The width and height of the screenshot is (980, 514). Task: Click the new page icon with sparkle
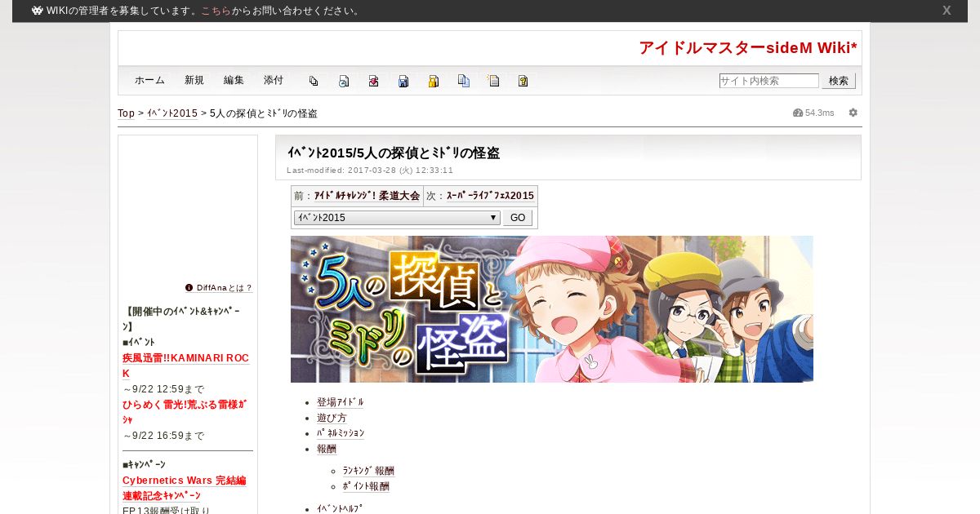pos(493,81)
